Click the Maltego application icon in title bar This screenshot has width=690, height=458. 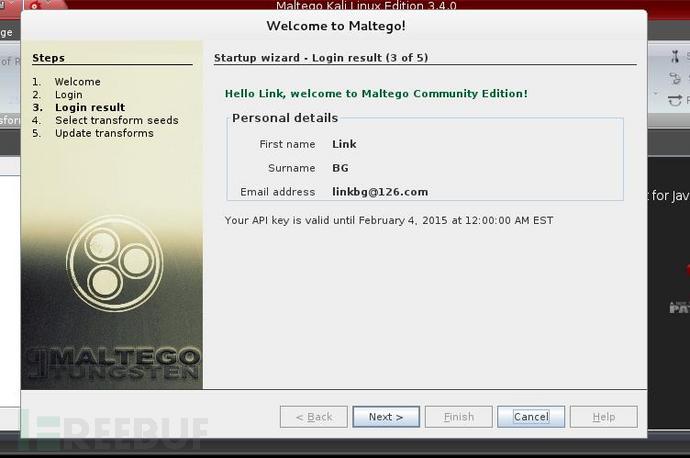(x=34, y=5)
